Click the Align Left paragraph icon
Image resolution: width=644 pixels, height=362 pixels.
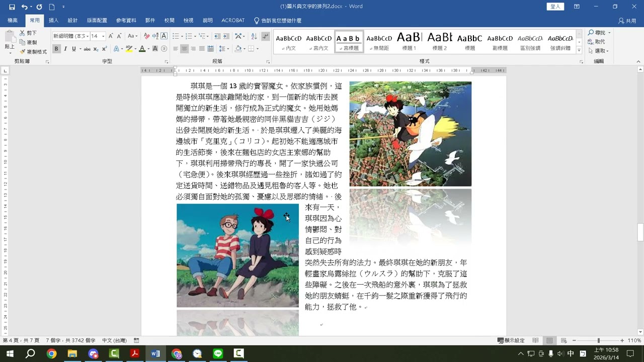[176, 49]
